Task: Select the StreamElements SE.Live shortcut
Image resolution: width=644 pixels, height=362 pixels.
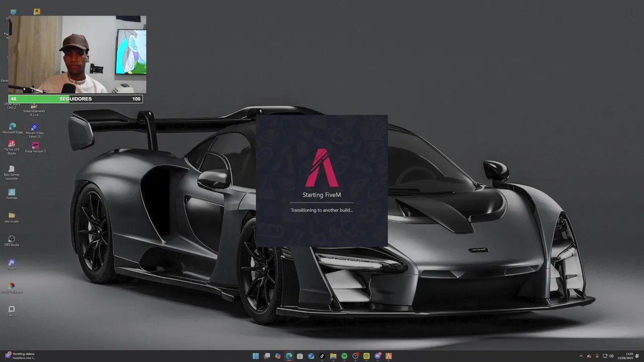Action: click(x=34, y=110)
